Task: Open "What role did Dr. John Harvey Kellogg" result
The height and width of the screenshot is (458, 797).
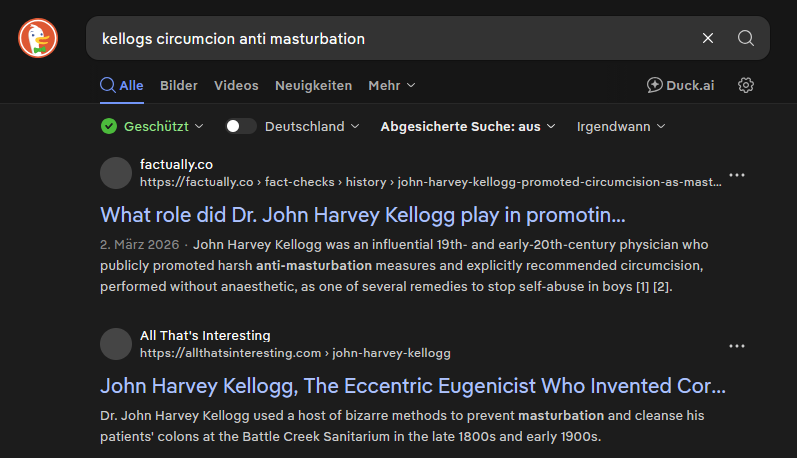Action: coord(362,215)
